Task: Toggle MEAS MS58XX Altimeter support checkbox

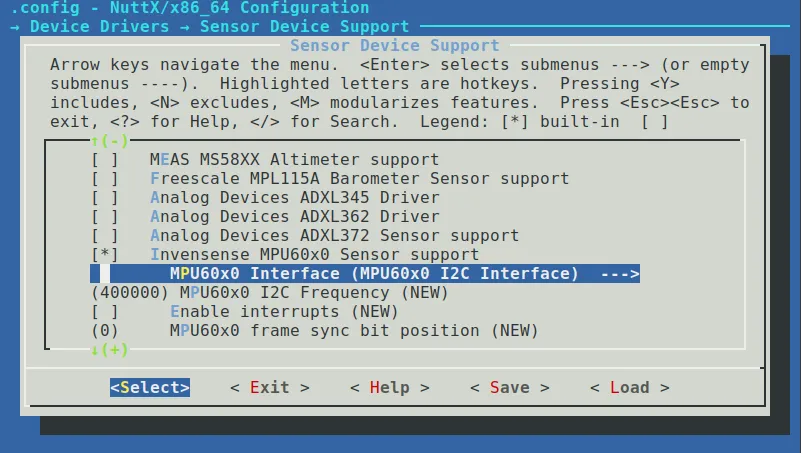Action: (105, 160)
